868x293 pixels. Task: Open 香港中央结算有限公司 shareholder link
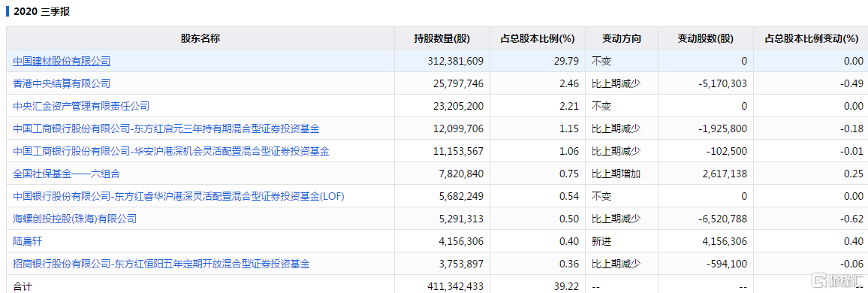pos(62,83)
